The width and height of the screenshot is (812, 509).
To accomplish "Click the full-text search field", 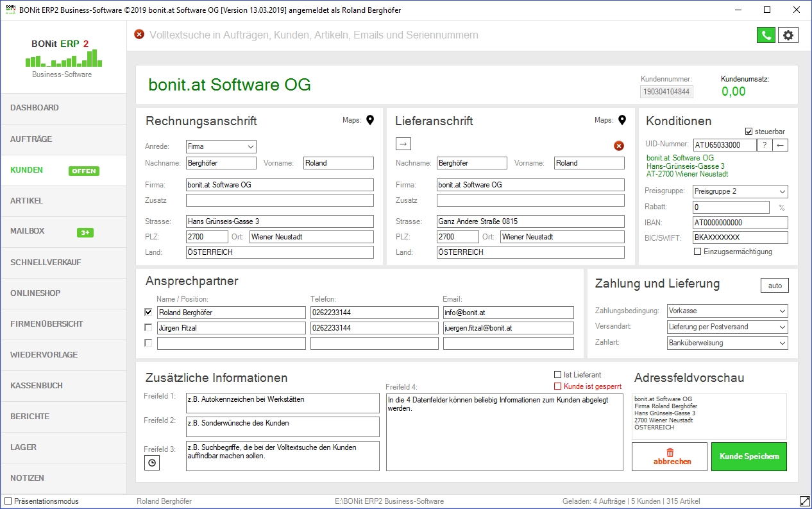I will (449, 35).
